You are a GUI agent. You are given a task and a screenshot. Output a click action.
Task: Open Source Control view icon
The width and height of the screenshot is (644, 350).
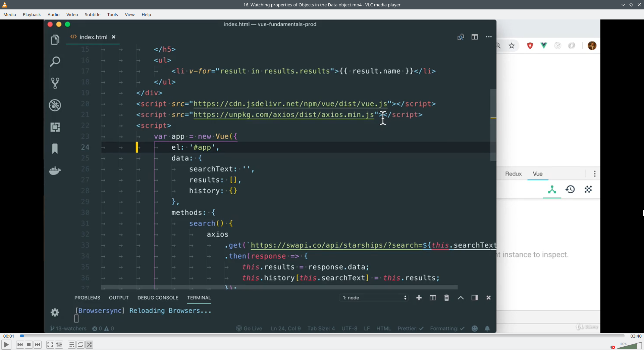click(x=55, y=83)
